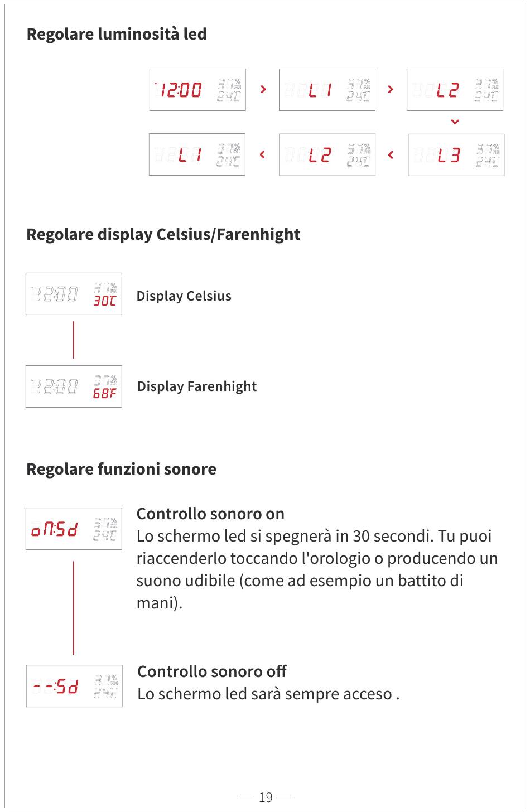This screenshot has height=812, width=530.
Task: Click the 30C Celsius display image
Action: (74, 294)
